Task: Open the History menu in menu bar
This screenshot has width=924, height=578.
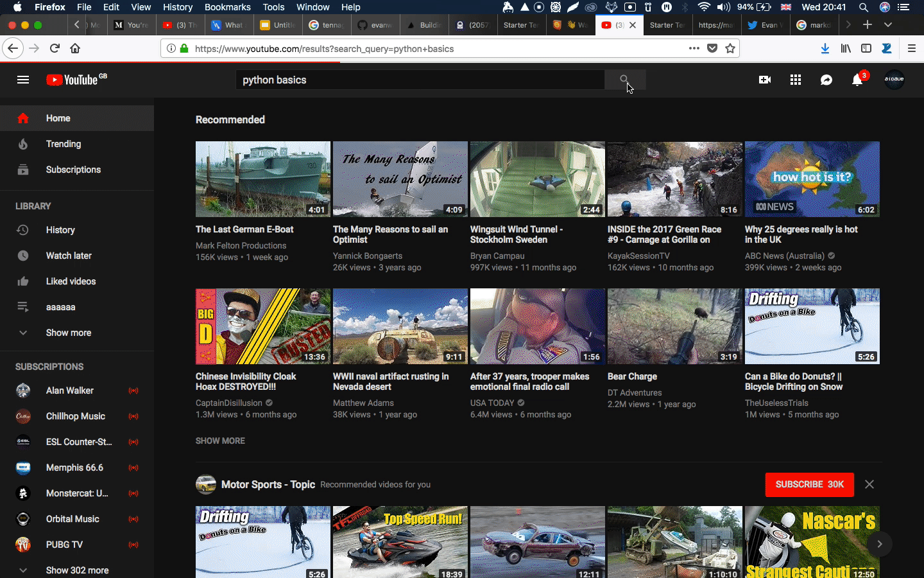Action: [x=177, y=7]
